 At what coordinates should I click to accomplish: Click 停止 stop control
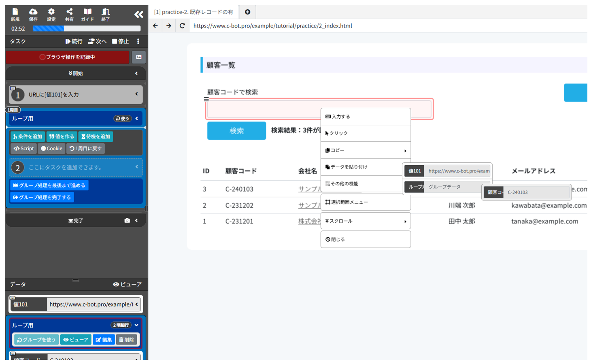[121, 41]
